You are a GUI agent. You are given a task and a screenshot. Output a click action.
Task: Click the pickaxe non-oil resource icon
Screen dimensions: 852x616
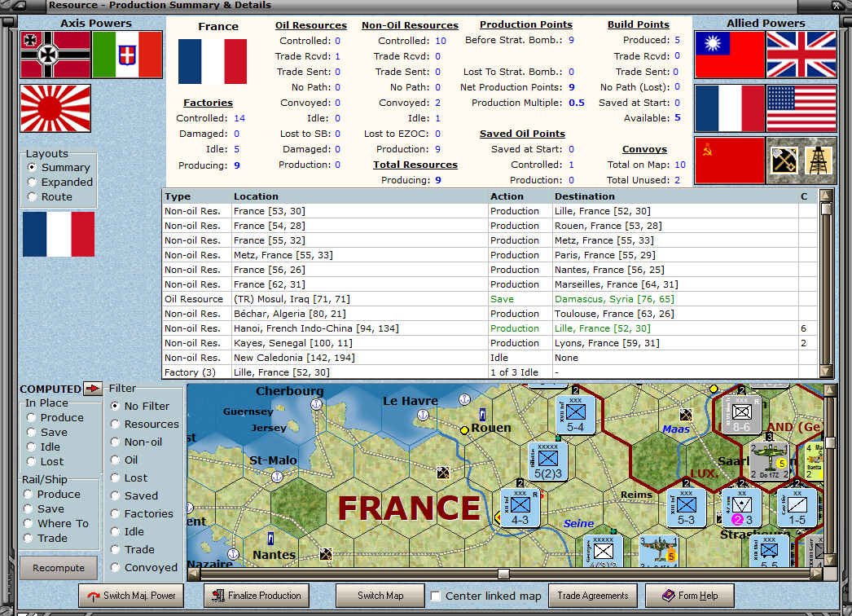(784, 161)
